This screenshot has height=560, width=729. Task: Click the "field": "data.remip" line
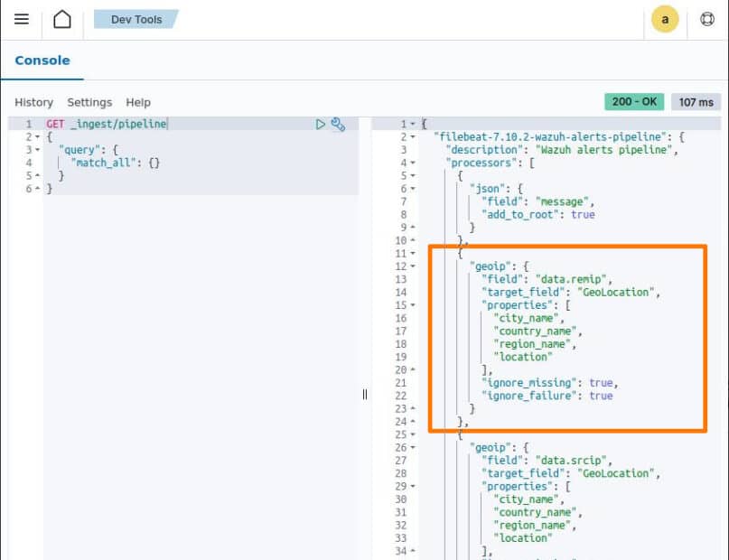coord(547,279)
